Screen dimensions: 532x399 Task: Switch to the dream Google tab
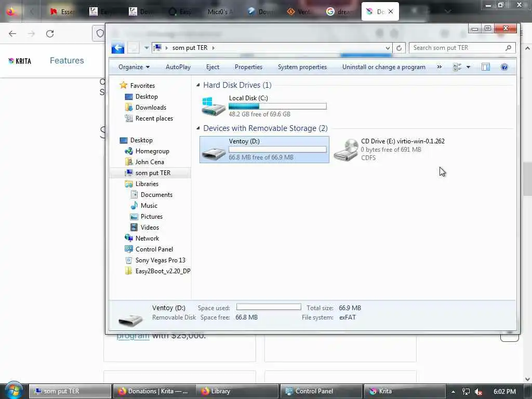340,11
